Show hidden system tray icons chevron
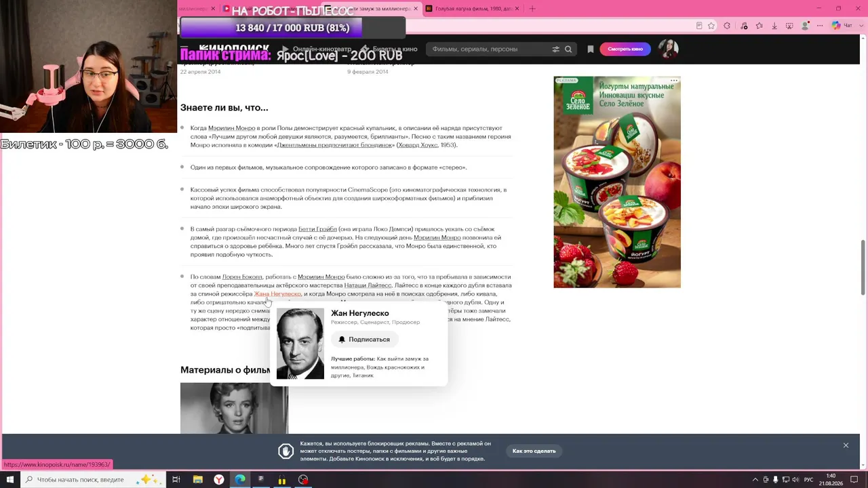 click(x=755, y=480)
